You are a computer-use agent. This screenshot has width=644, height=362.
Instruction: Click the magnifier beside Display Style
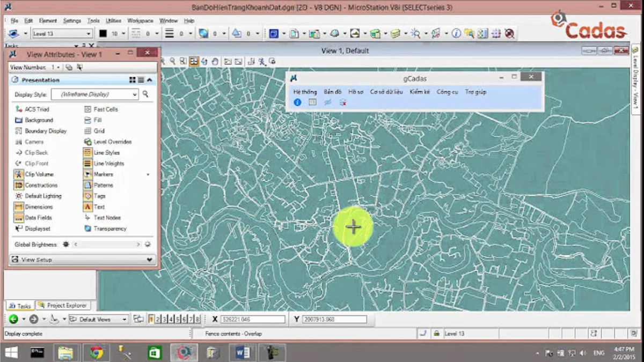[x=145, y=94]
